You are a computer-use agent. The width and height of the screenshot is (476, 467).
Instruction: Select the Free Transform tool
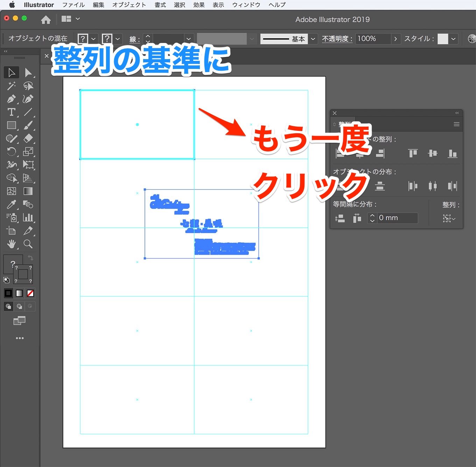click(x=28, y=165)
